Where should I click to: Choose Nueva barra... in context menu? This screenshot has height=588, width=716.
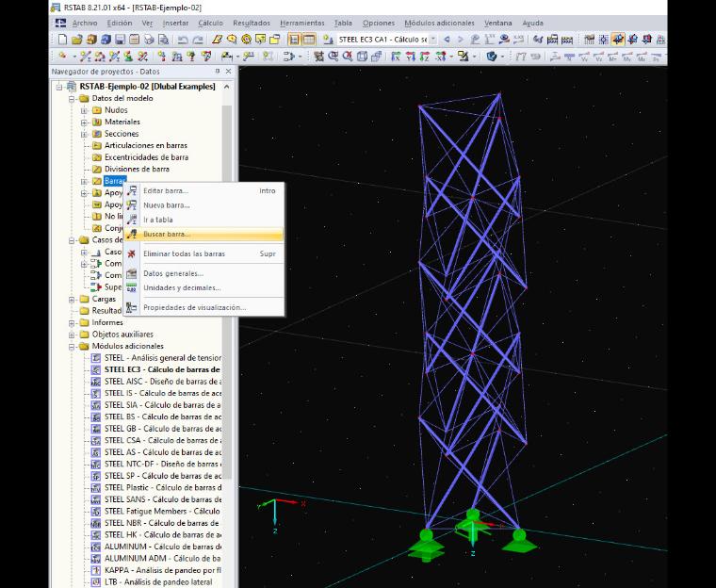(x=204, y=205)
